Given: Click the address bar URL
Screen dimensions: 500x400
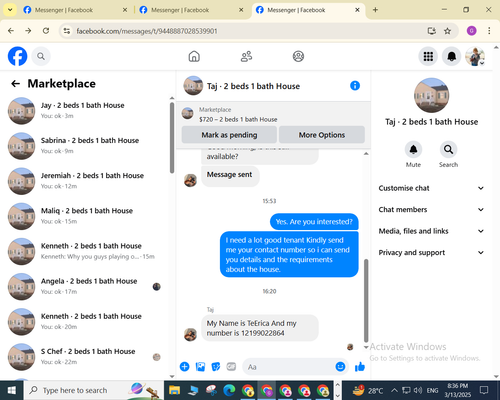Looking at the screenshot, I should click(x=147, y=31).
